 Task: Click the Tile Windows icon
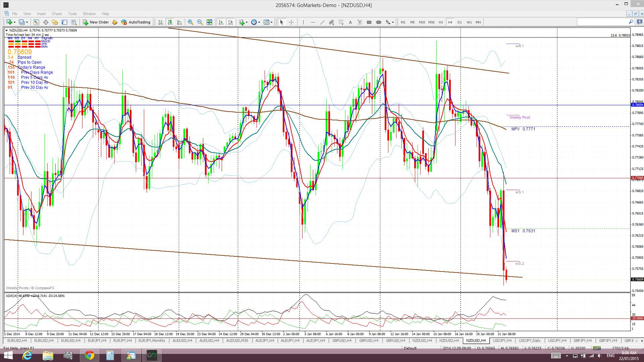pyautogui.click(x=209, y=22)
